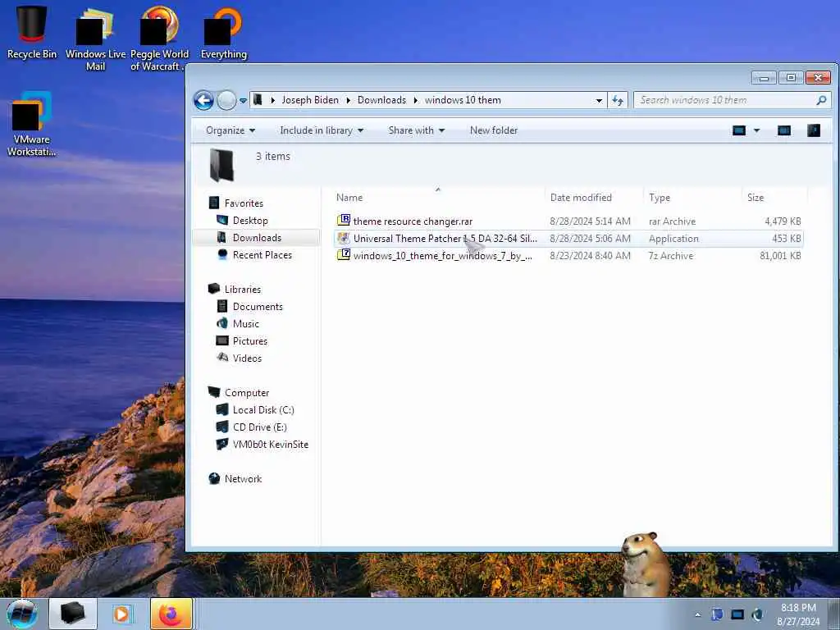Select Libraries in navigation pane

243,290
